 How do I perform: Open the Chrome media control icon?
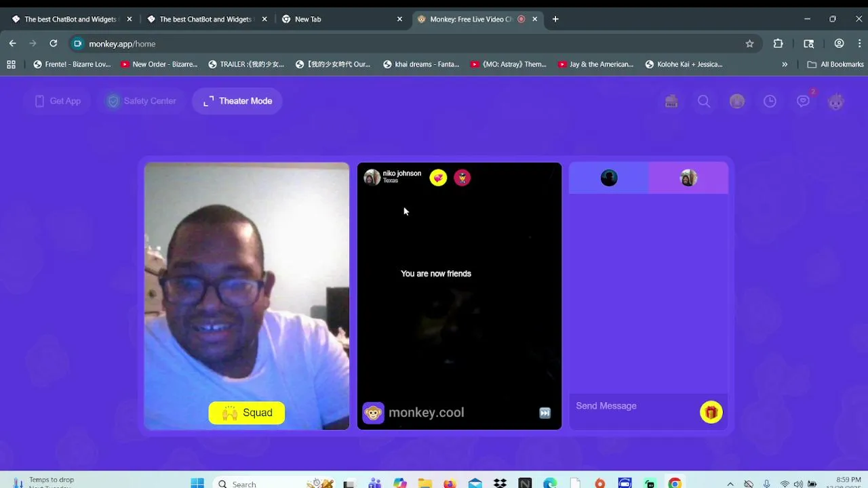click(809, 43)
